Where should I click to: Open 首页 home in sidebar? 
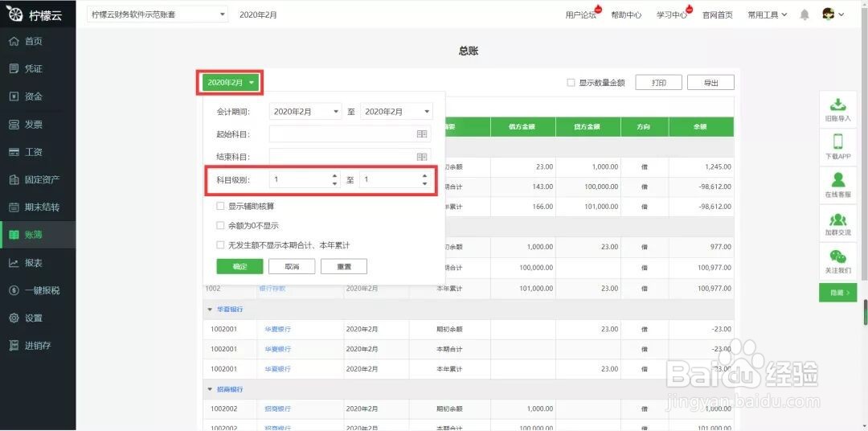tap(38, 41)
